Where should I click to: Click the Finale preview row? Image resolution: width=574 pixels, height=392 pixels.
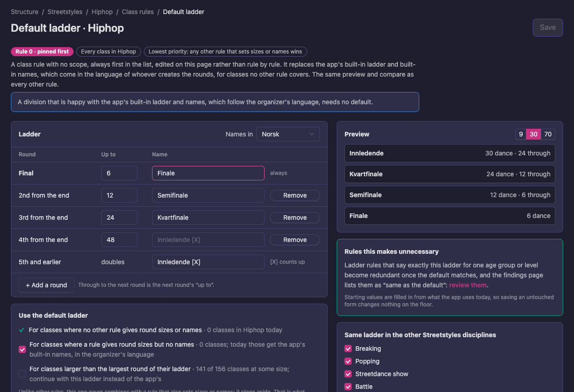[450, 216]
